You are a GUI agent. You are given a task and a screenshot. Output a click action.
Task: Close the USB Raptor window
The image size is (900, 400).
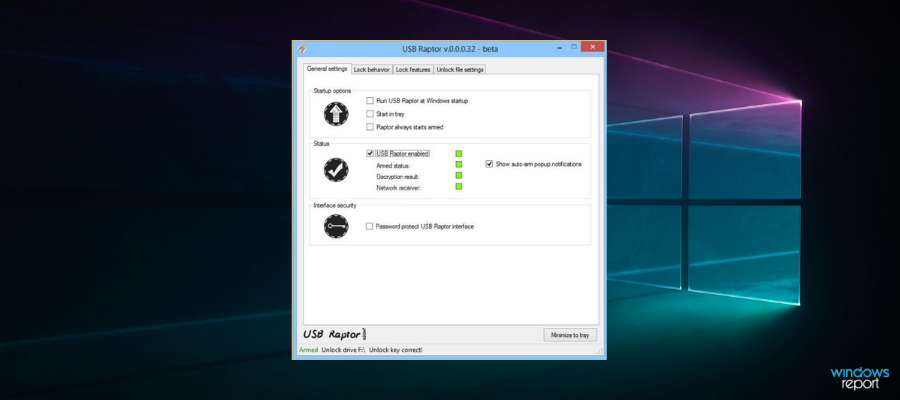coord(592,46)
